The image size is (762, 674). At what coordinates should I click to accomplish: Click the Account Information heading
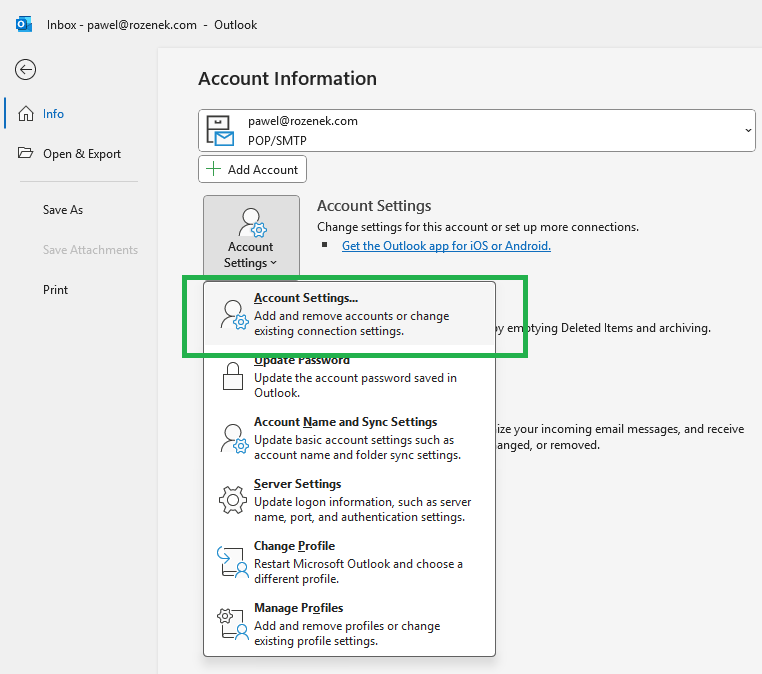coord(287,78)
